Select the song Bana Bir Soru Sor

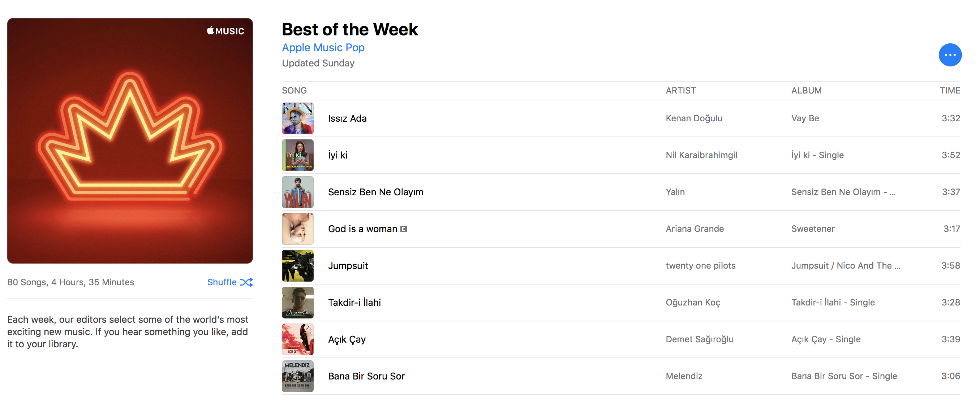[366, 376]
